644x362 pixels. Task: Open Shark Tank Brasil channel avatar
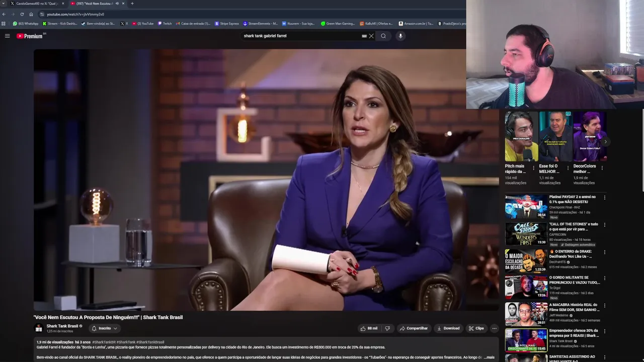tap(39, 328)
